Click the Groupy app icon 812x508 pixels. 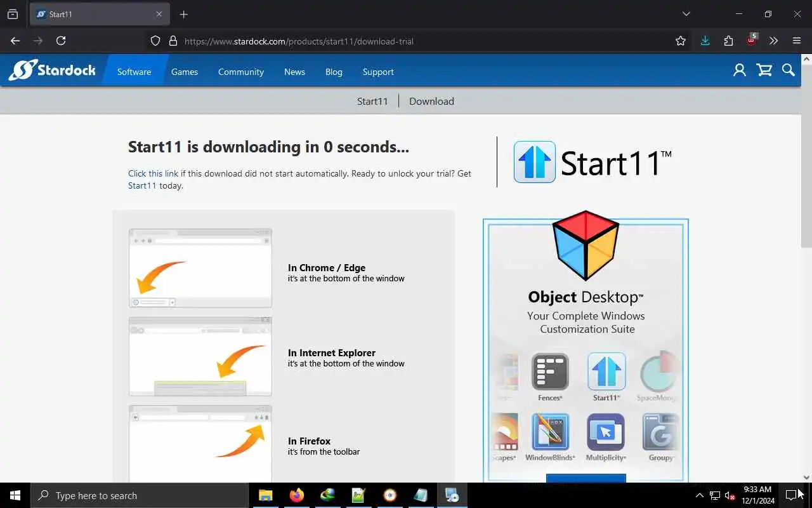[x=660, y=432]
